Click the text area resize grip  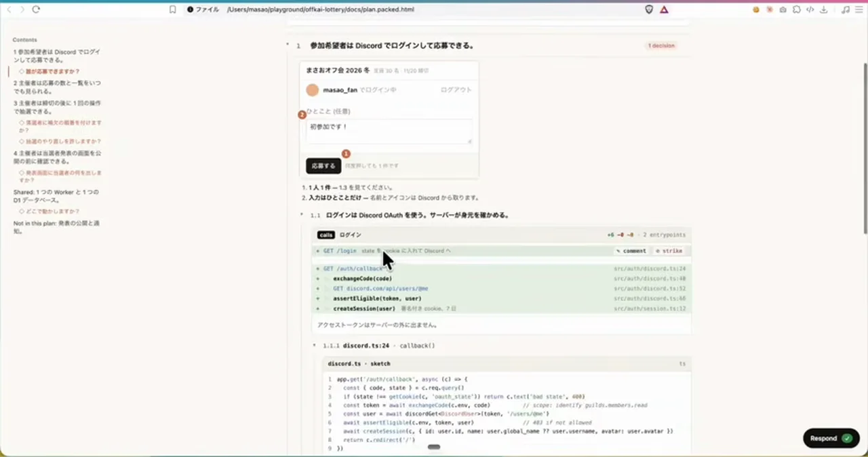click(x=469, y=140)
